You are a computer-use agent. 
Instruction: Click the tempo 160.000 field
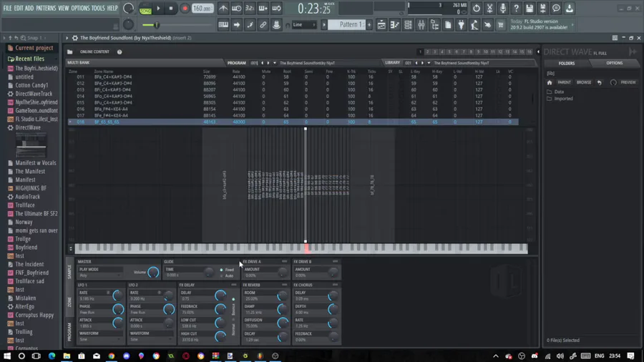coord(203,9)
